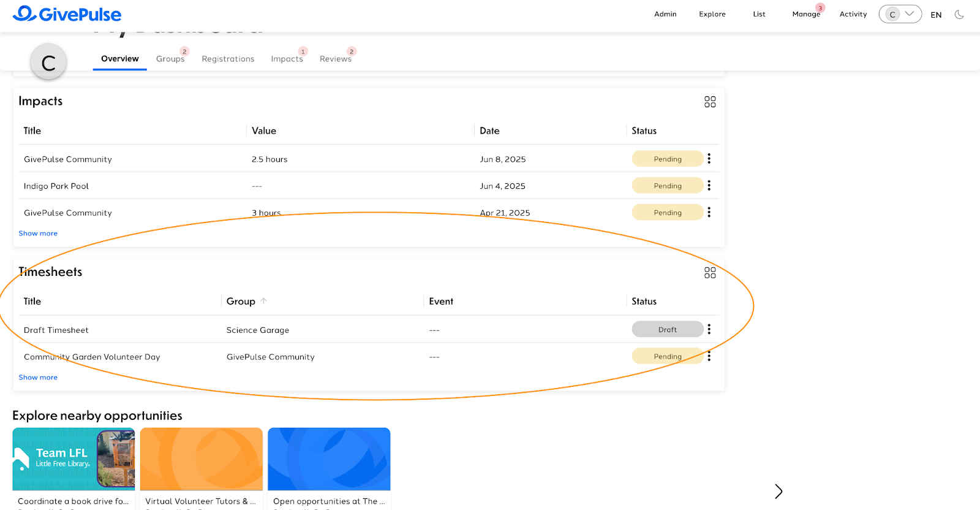The height and width of the screenshot is (510, 980).
Task: Click Timesheets Event column header
Action: pos(441,301)
